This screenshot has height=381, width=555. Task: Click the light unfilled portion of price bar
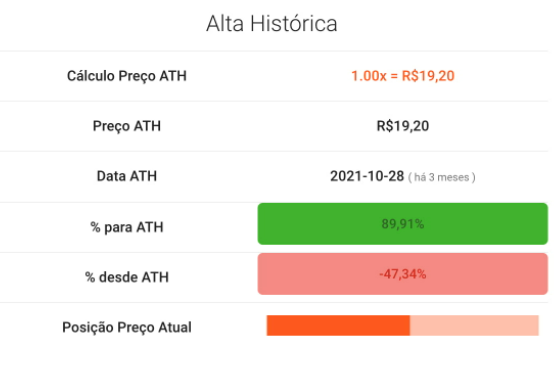pyautogui.click(x=474, y=325)
